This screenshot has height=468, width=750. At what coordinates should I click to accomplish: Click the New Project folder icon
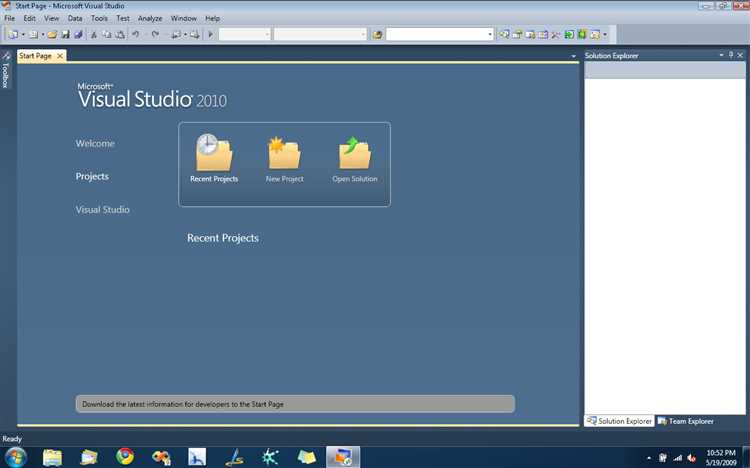(284, 153)
